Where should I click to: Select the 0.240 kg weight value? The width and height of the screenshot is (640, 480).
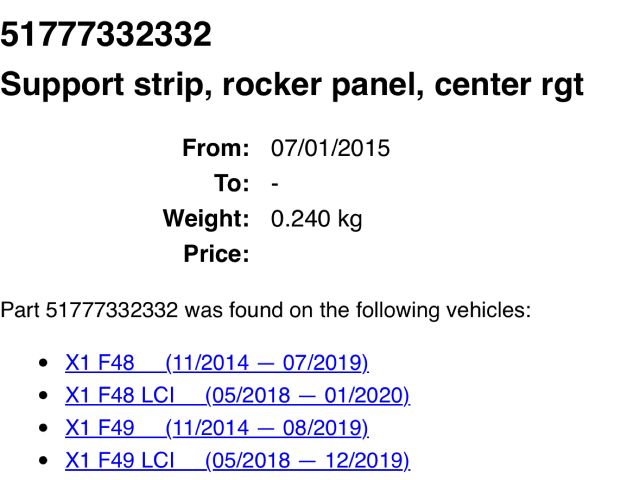click(x=316, y=219)
